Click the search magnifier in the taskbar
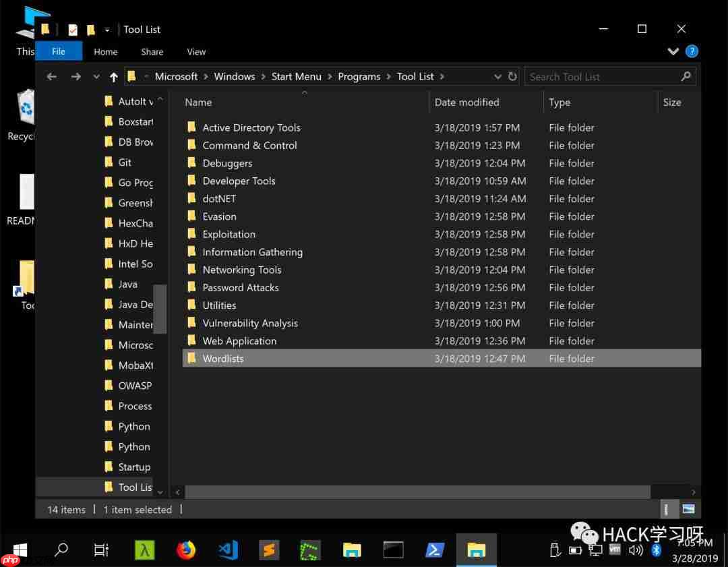The height and width of the screenshot is (567, 728). point(60,550)
